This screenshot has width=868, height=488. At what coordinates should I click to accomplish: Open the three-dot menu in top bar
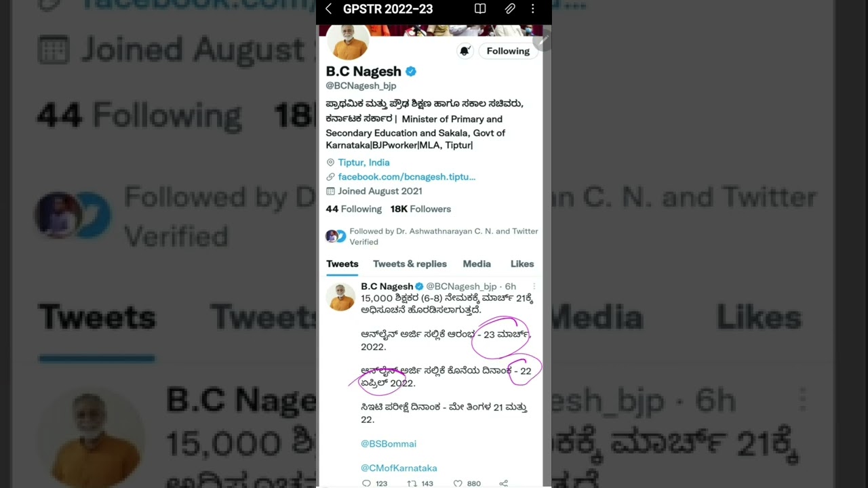point(533,9)
